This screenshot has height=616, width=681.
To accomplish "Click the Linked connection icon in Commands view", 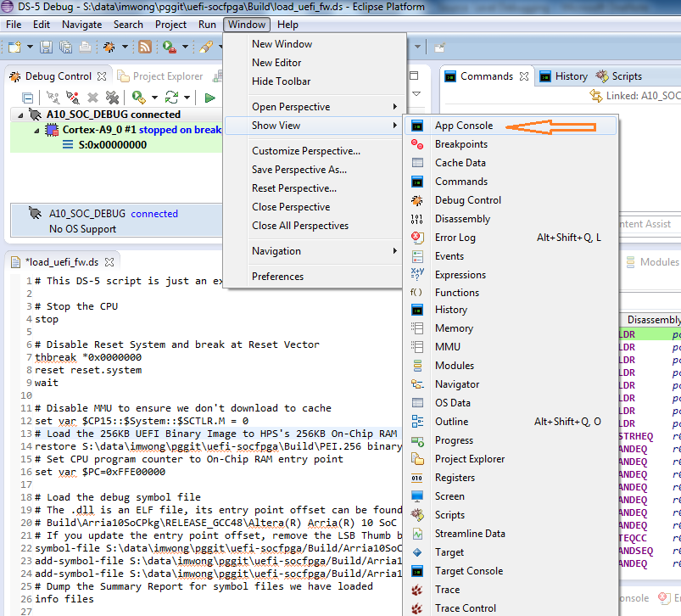I will pos(595,96).
